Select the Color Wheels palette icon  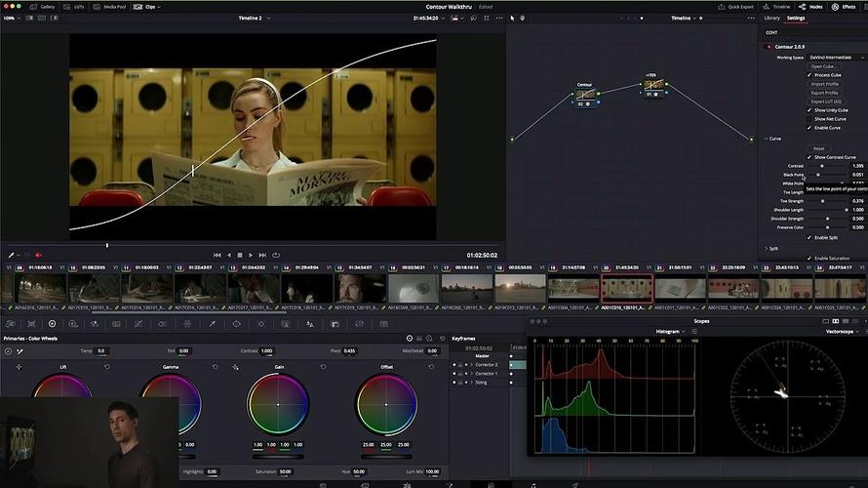(x=52, y=324)
